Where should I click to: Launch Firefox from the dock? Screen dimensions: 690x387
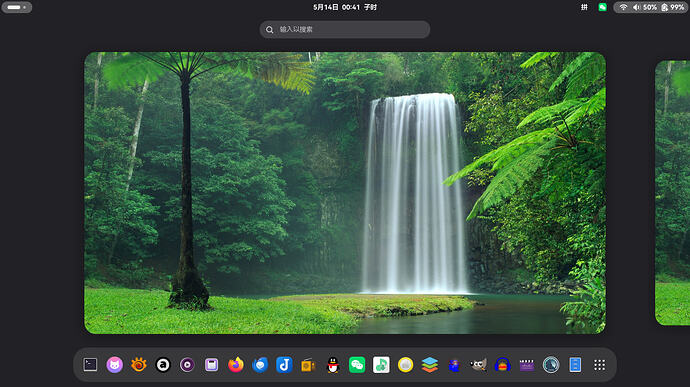236,365
